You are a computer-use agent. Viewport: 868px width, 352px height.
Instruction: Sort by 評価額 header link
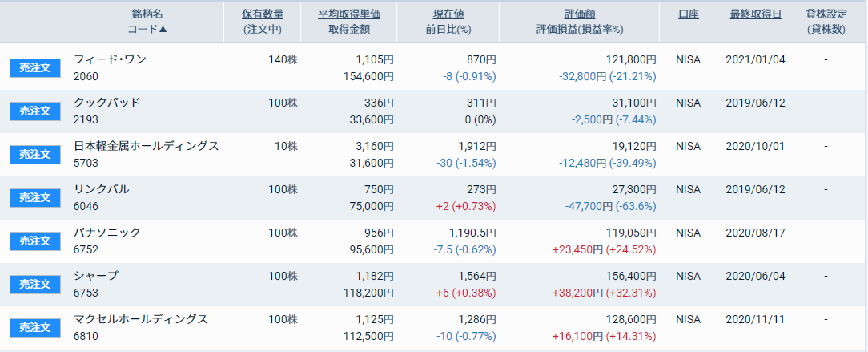point(580,14)
